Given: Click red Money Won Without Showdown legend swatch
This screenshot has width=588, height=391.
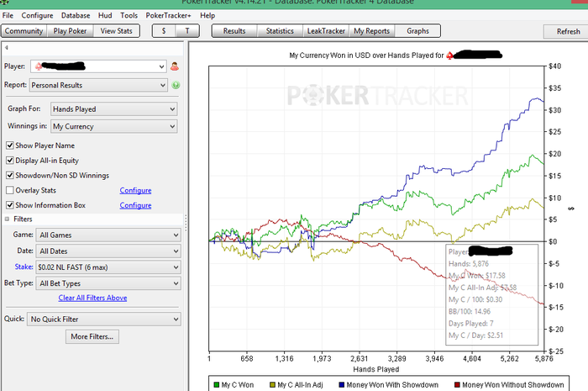Looking at the screenshot, I should [x=457, y=385].
